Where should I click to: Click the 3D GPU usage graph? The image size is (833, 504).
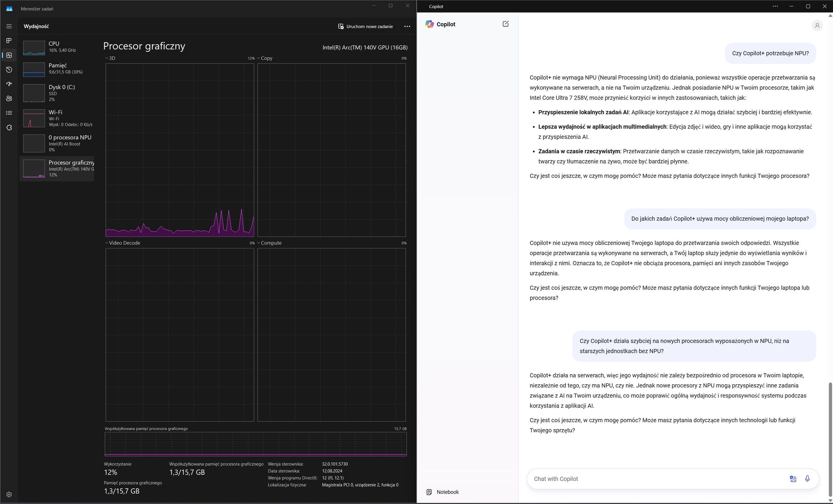point(180,150)
